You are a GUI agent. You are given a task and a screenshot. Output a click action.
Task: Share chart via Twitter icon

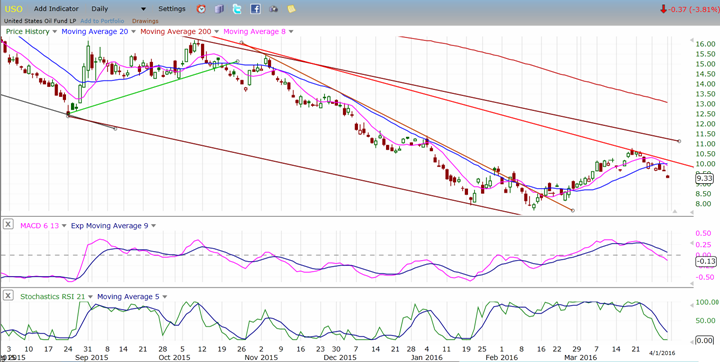237,9
